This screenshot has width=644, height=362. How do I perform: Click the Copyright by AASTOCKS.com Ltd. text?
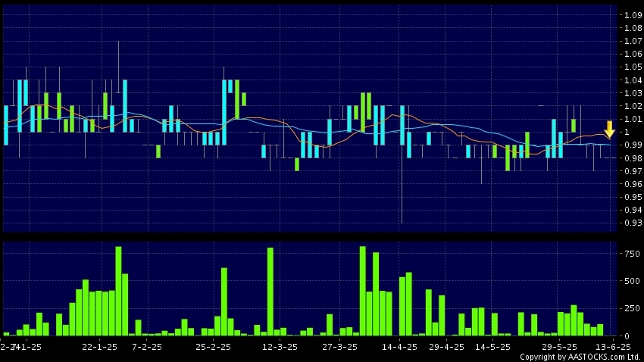pyautogui.click(x=580, y=357)
